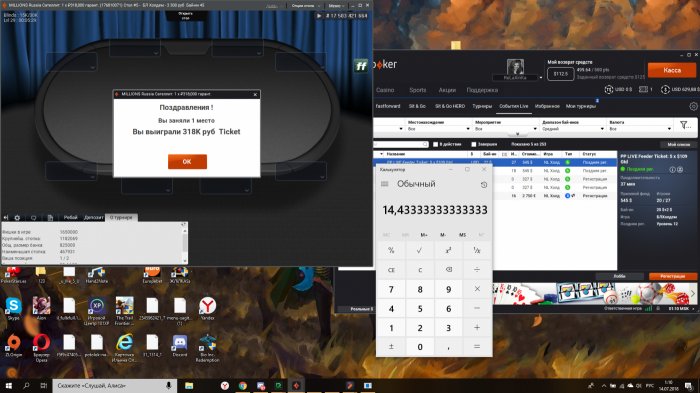Click the player avatar in lobby header
Viewport: 700px width, 393px height.
(x=516, y=67)
